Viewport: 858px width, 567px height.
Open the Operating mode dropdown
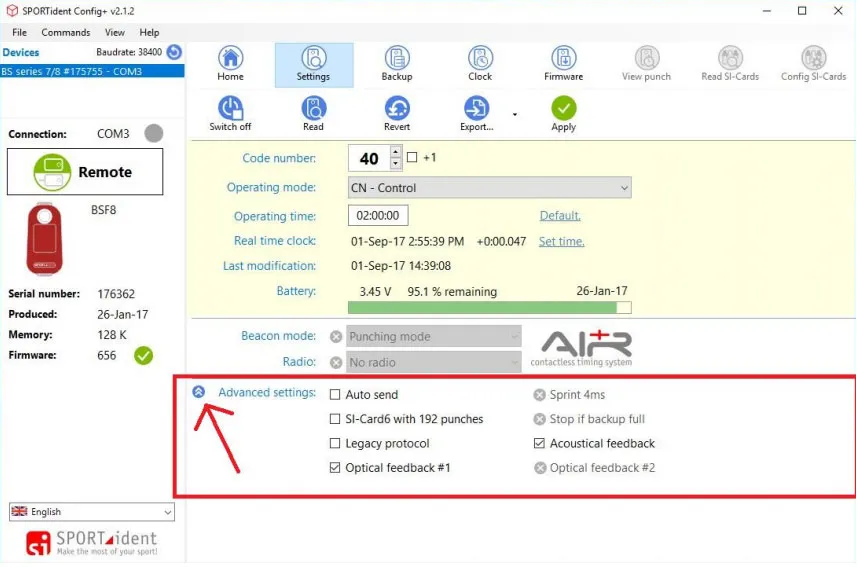tap(490, 188)
